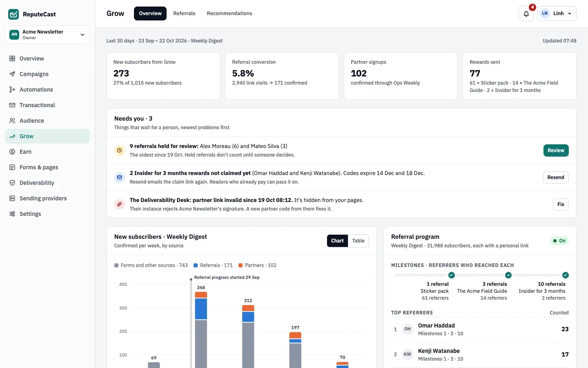Image resolution: width=588 pixels, height=368 pixels.
Task: Click the envelope icon for unclaimed rewards
Action: pos(120,177)
